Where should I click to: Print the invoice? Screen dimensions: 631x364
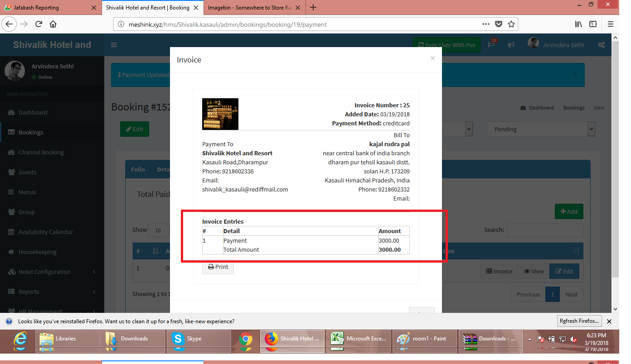pos(218,267)
